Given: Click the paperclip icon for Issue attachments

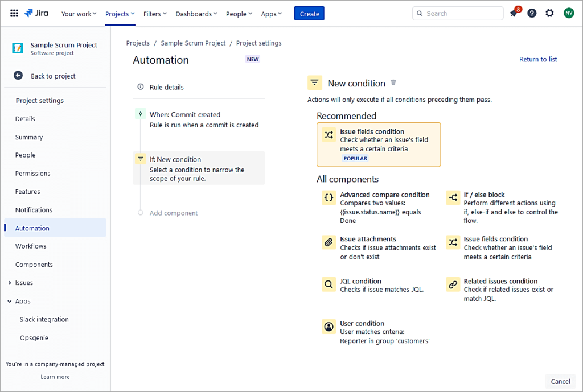Looking at the screenshot, I should click(x=329, y=242).
